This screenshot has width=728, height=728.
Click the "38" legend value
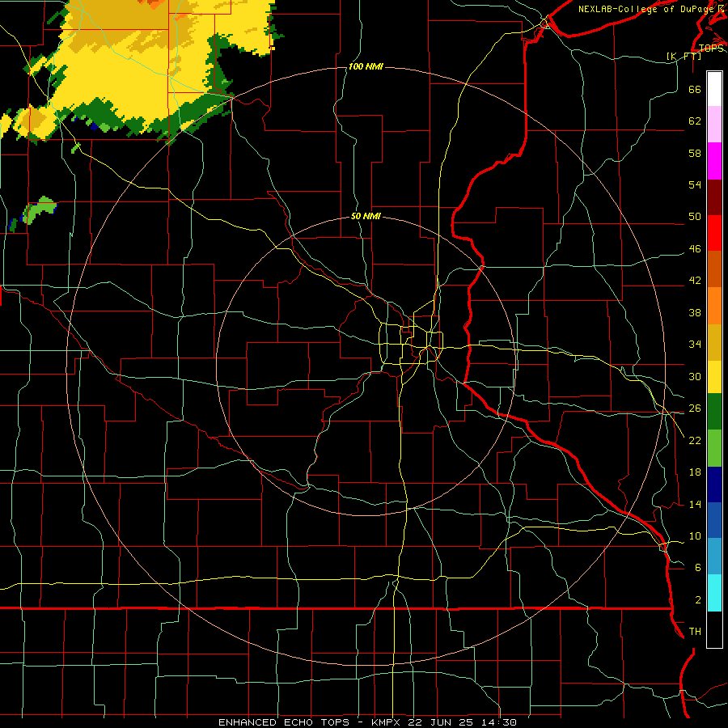(695, 313)
